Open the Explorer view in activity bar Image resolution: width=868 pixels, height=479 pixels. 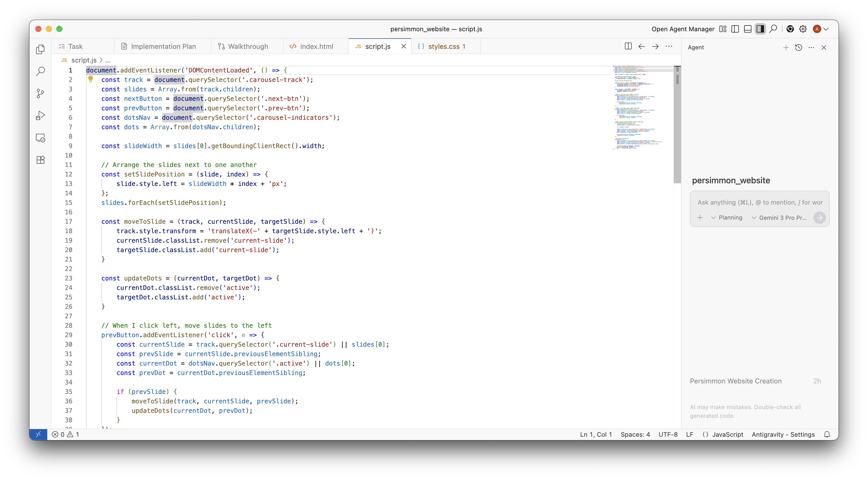tap(40, 49)
